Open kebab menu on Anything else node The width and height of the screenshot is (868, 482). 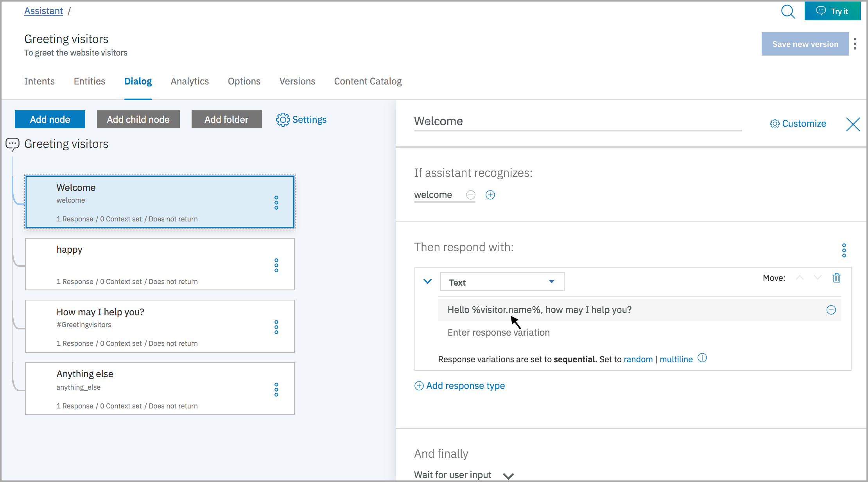[276, 389]
